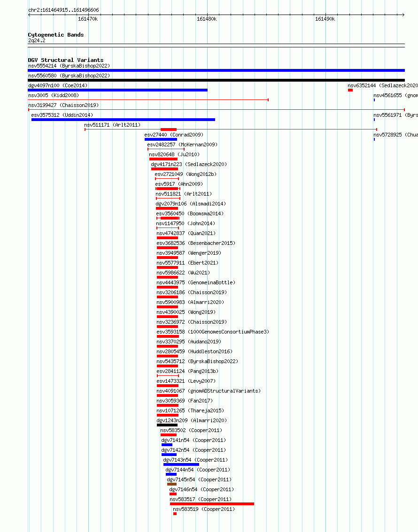Select dgv2079n106 (Alsmadi2014) variant
Viewport: 418px width, 532px height.
pyautogui.click(x=191, y=204)
